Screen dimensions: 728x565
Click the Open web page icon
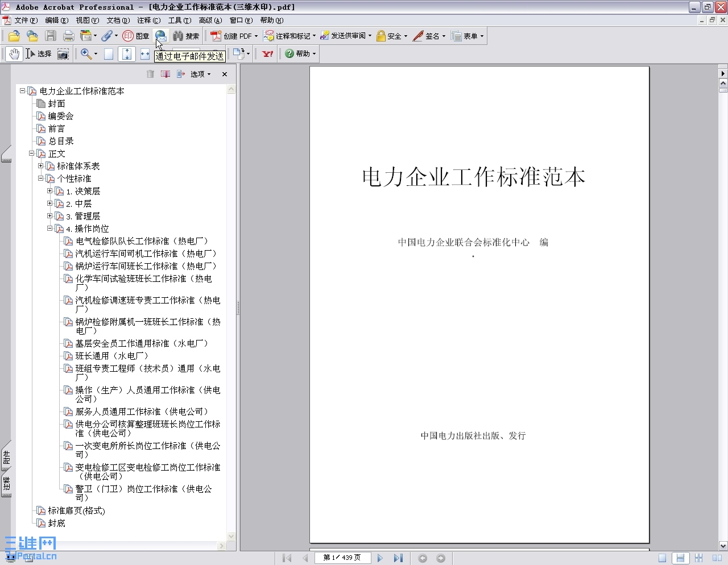(x=32, y=36)
